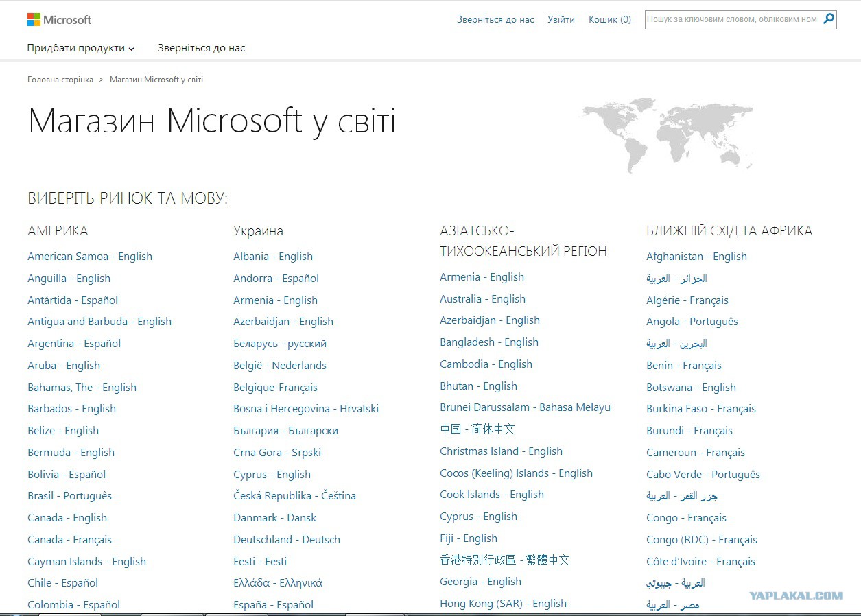Image resolution: width=861 pixels, height=616 pixels.
Task: Select Anguilla - English
Action: coord(69,279)
